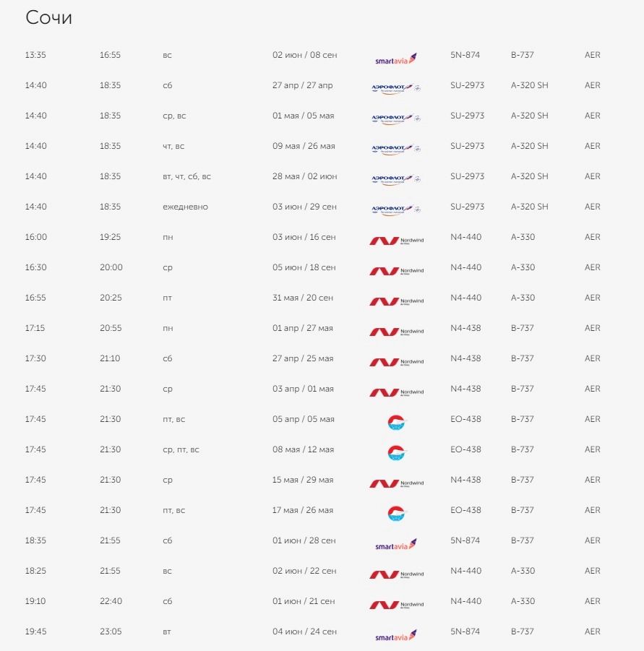Click the date range 03 июн / 29 сен
644x651 pixels.
pos(304,207)
